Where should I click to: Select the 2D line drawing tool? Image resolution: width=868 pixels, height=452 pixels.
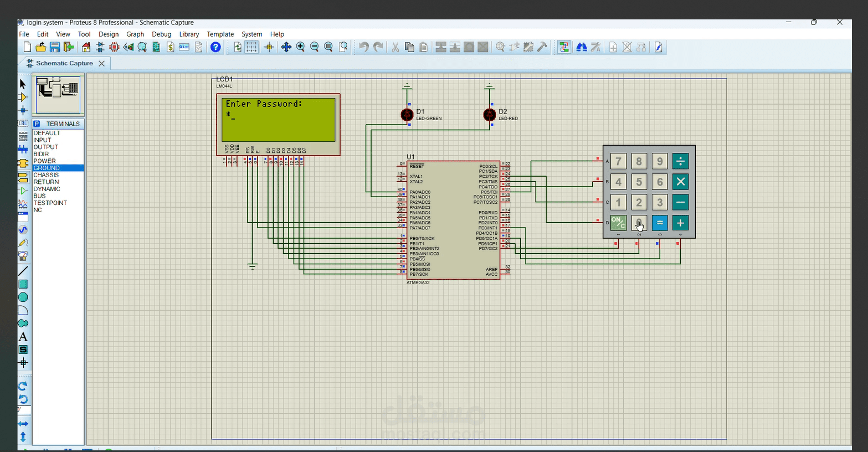(x=23, y=271)
